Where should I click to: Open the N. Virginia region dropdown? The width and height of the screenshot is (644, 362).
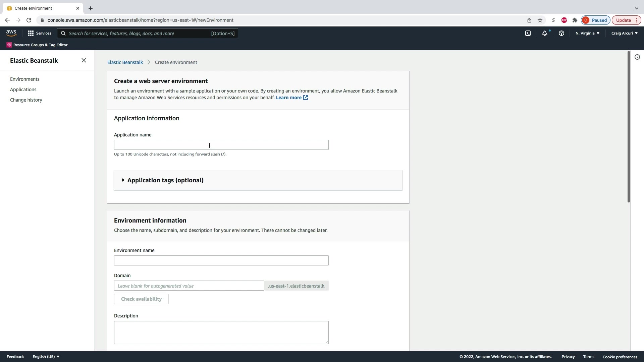[x=587, y=33]
